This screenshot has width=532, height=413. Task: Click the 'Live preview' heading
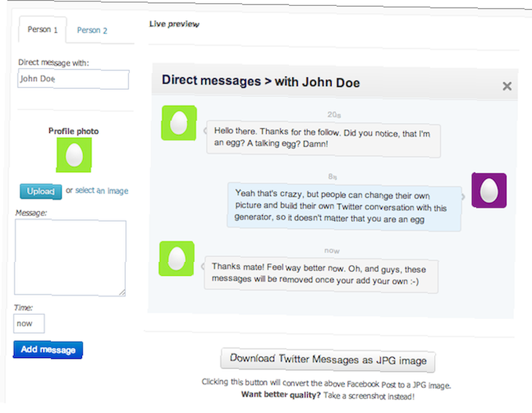tap(174, 24)
